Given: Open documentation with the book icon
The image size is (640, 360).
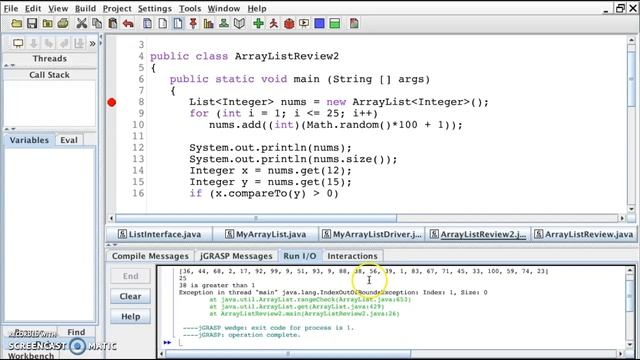Looking at the screenshot, I should pos(240,24).
